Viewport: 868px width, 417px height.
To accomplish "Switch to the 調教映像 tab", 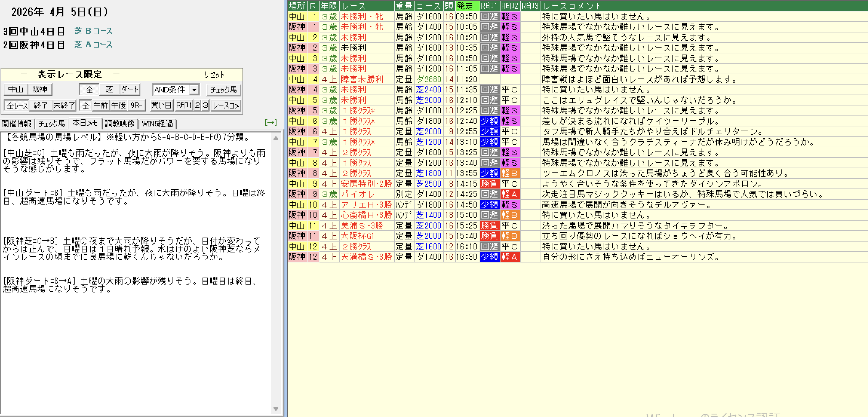I will [120, 124].
